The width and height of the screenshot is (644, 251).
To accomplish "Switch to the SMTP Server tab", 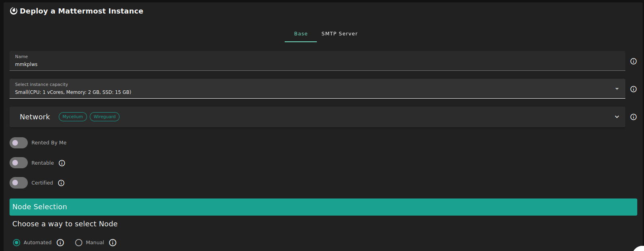I will [x=339, y=34].
